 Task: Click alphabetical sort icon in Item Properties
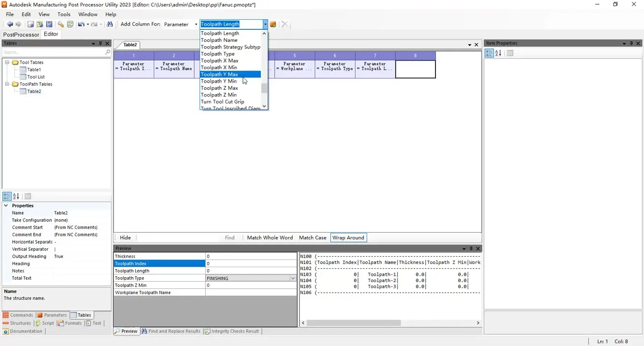click(498, 53)
